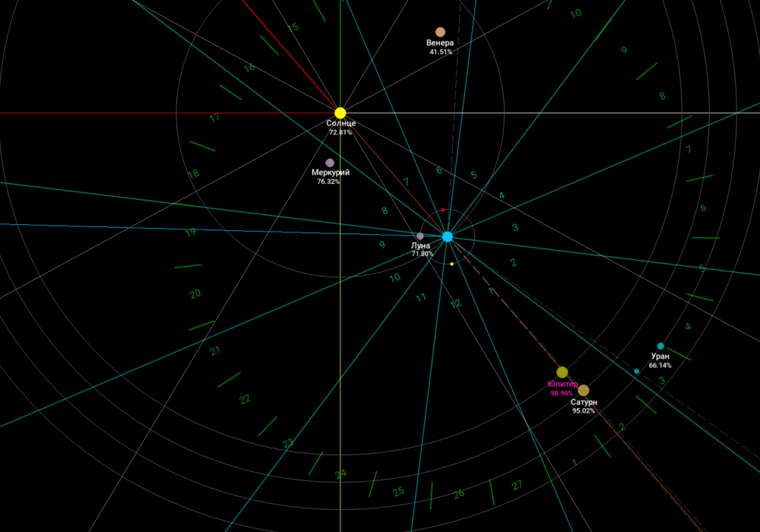
Task: Click the green number 17
Action: click(214, 117)
